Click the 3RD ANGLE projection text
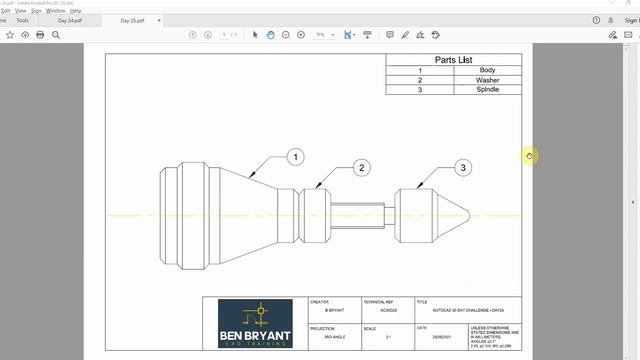This screenshot has height=360, width=640. click(x=335, y=337)
